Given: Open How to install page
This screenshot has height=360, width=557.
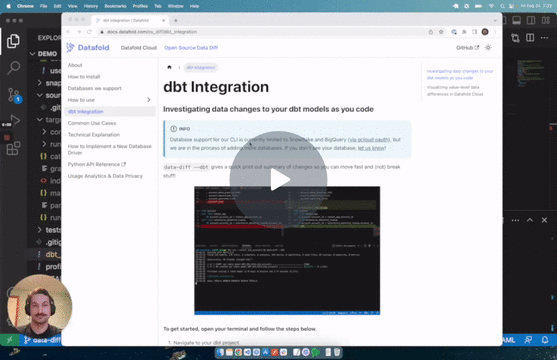Looking at the screenshot, I should click(84, 77).
